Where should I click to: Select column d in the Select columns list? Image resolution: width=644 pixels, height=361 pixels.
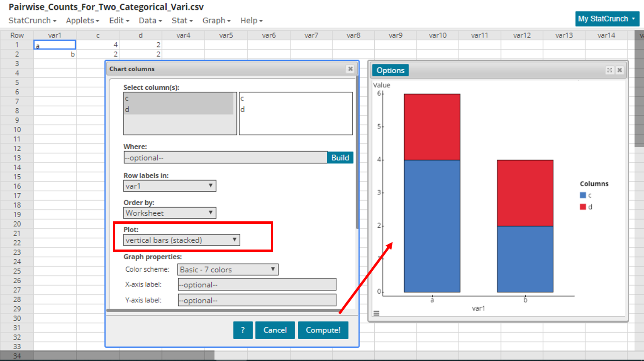tap(179, 109)
